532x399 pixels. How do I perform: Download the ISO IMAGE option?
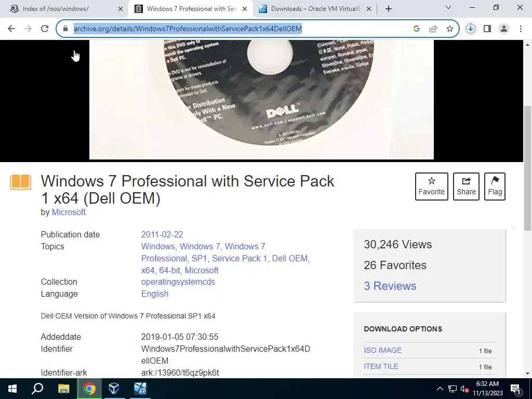pos(382,350)
